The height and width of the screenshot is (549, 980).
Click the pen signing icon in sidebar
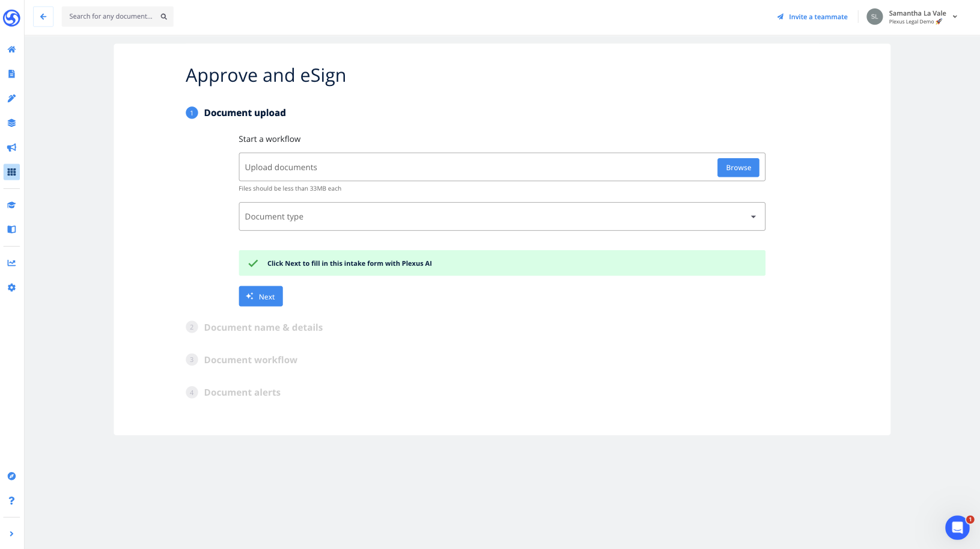pyautogui.click(x=11, y=99)
